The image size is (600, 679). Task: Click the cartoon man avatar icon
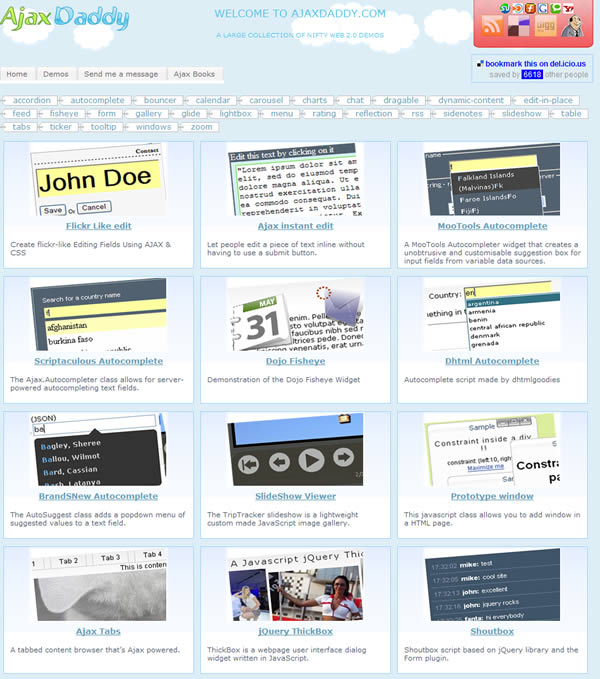coord(571,27)
